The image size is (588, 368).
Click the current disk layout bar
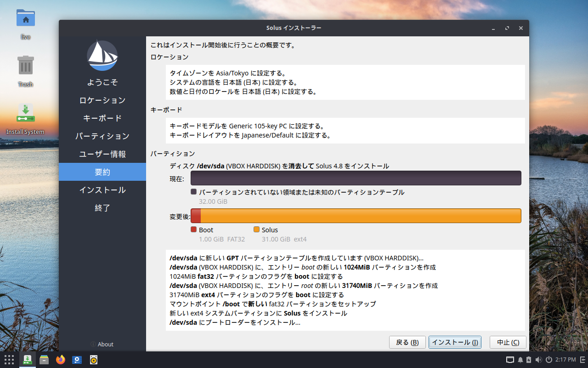pos(356,178)
